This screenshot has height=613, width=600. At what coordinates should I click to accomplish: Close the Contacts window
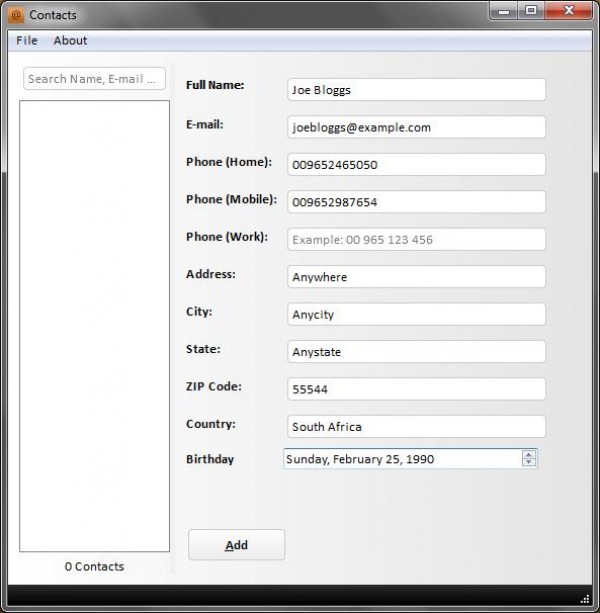click(x=569, y=11)
